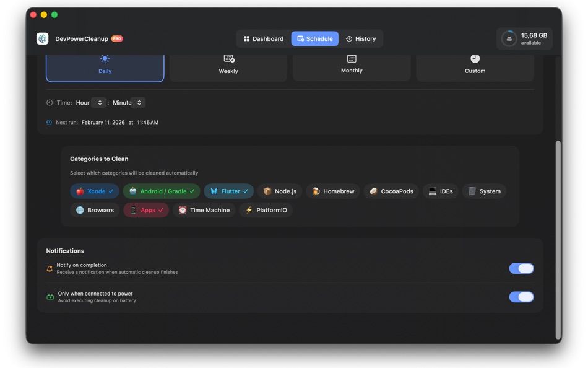Click the vertical scrollbar thumb
This screenshot has height=368, width=588.
pyautogui.click(x=558, y=240)
